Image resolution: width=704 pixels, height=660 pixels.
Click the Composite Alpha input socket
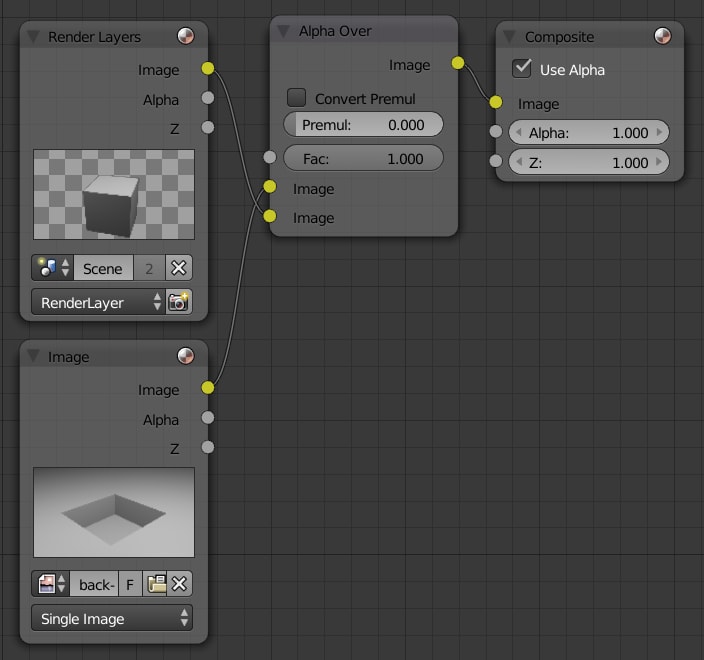tap(496, 132)
